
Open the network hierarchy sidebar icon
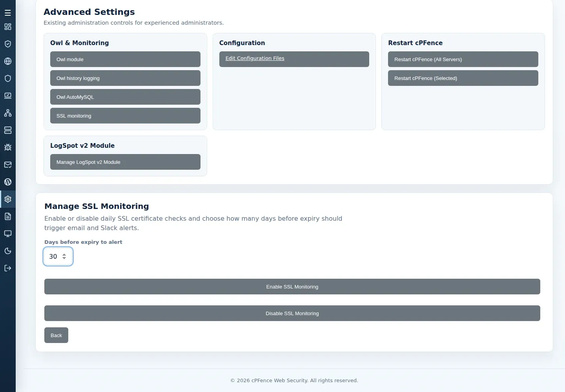tap(8, 113)
